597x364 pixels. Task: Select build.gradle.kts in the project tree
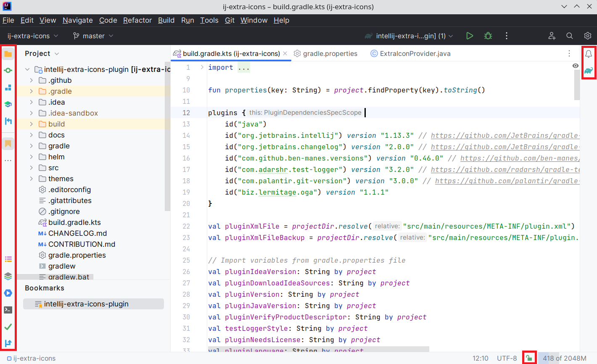pyautogui.click(x=74, y=222)
